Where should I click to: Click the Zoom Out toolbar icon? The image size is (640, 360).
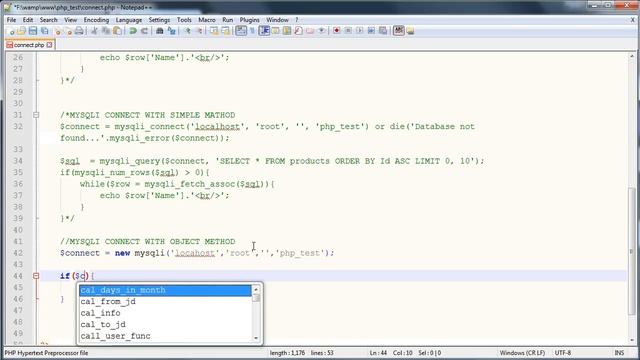(199, 31)
